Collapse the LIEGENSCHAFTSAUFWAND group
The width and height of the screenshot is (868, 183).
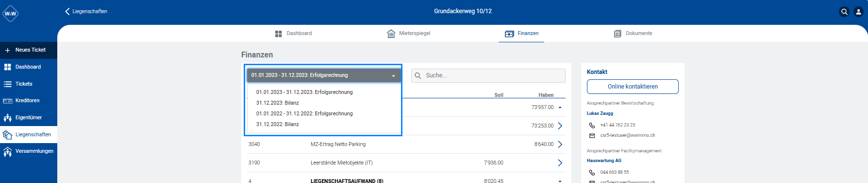560,181
